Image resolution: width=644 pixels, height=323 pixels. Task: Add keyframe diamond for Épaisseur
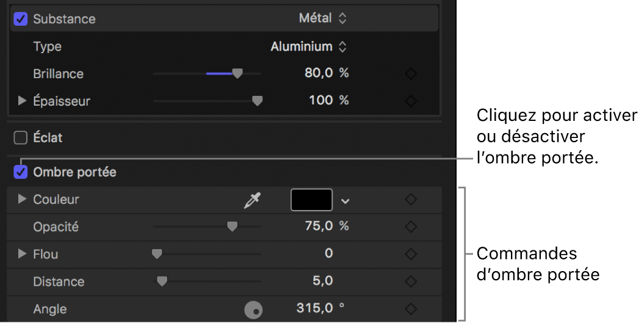coord(411,101)
